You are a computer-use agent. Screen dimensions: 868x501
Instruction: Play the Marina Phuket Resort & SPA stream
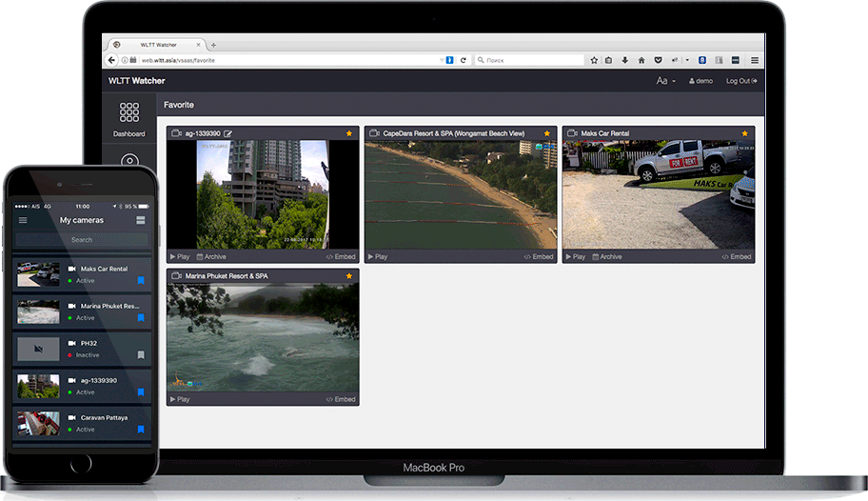[x=179, y=399]
